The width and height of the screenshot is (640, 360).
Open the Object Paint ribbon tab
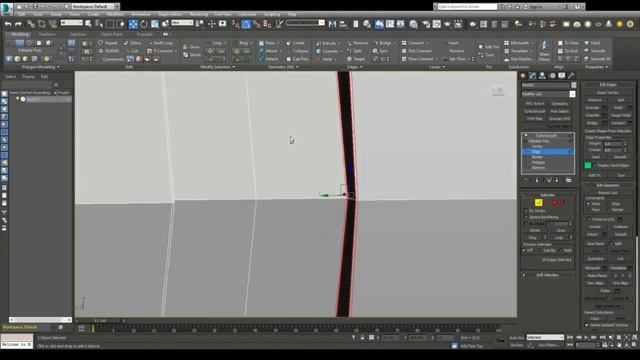tap(111, 35)
